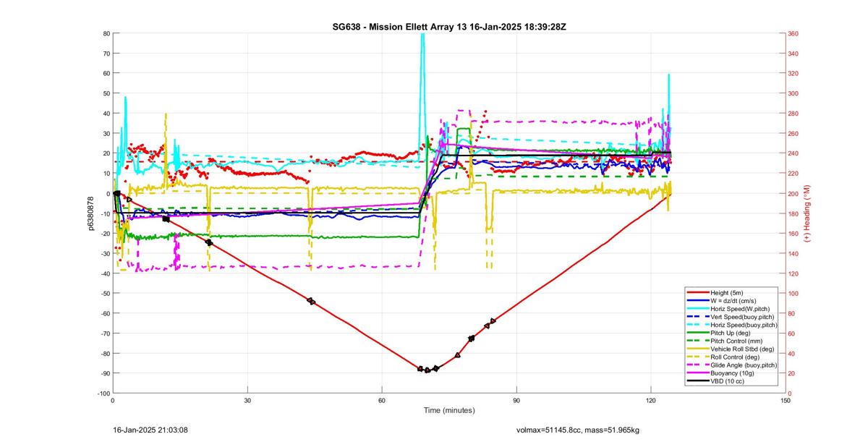Click the right heading axis tick "340"
The height and width of the screenshot is (442, 868).
point(793,54)
